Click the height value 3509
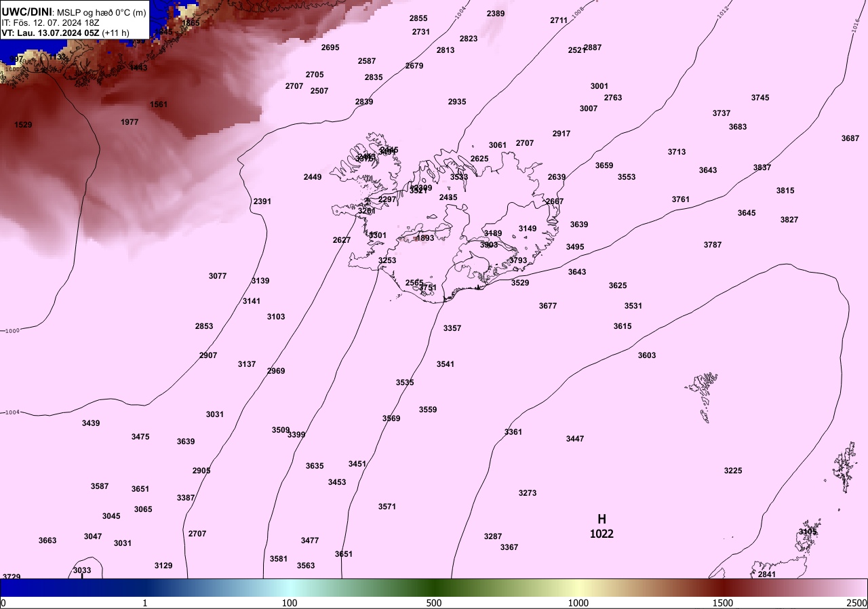The image size is (868, 609). pos(281,430)
